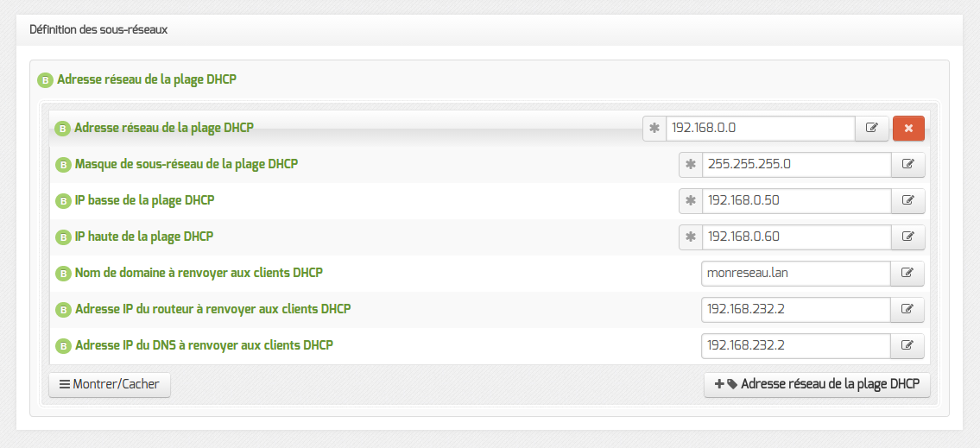Click the router IP input field
Viewport: 980px width, 448px height.
[796, 309]
